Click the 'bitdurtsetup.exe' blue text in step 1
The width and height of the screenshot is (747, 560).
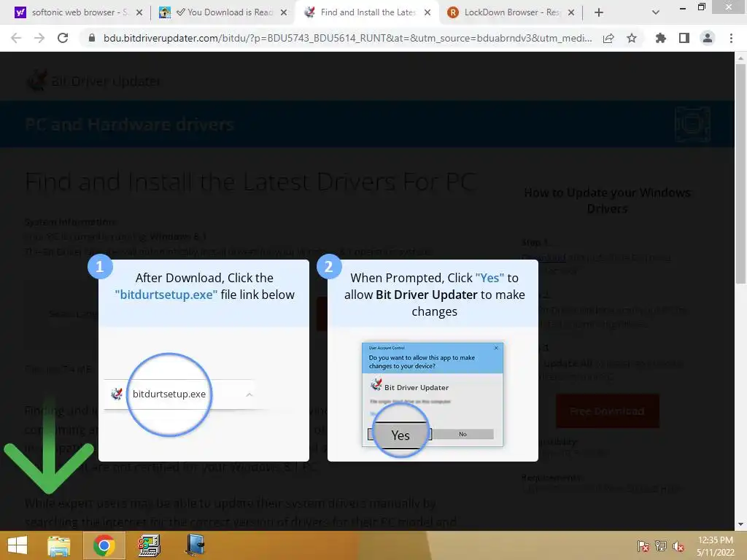(x=166, y=295)
